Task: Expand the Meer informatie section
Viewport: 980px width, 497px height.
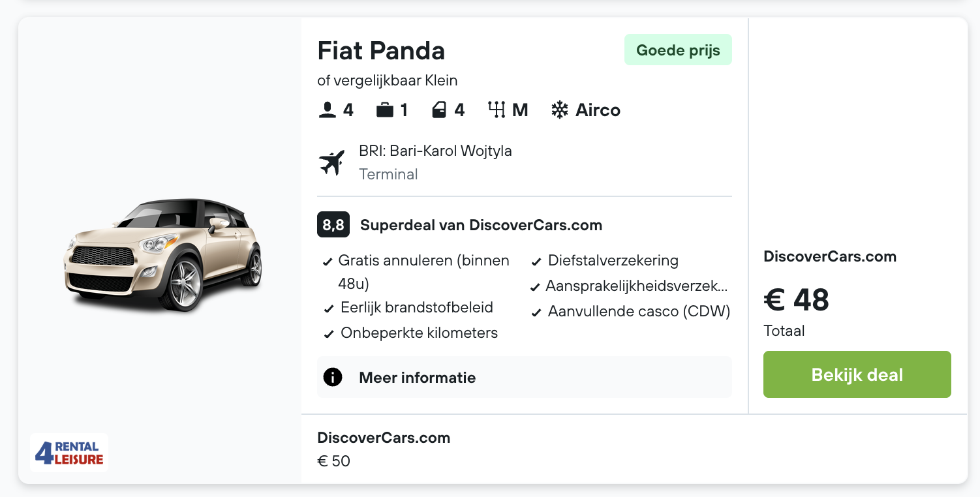Action: click(418, 377)
